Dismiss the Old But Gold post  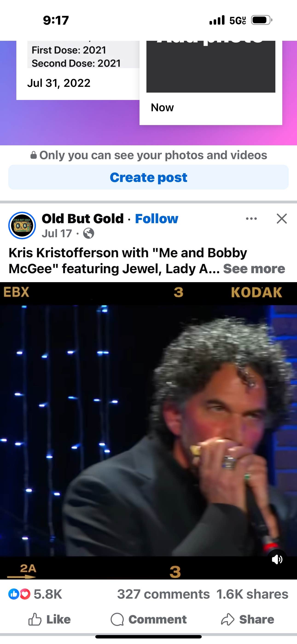pos(282,219)
